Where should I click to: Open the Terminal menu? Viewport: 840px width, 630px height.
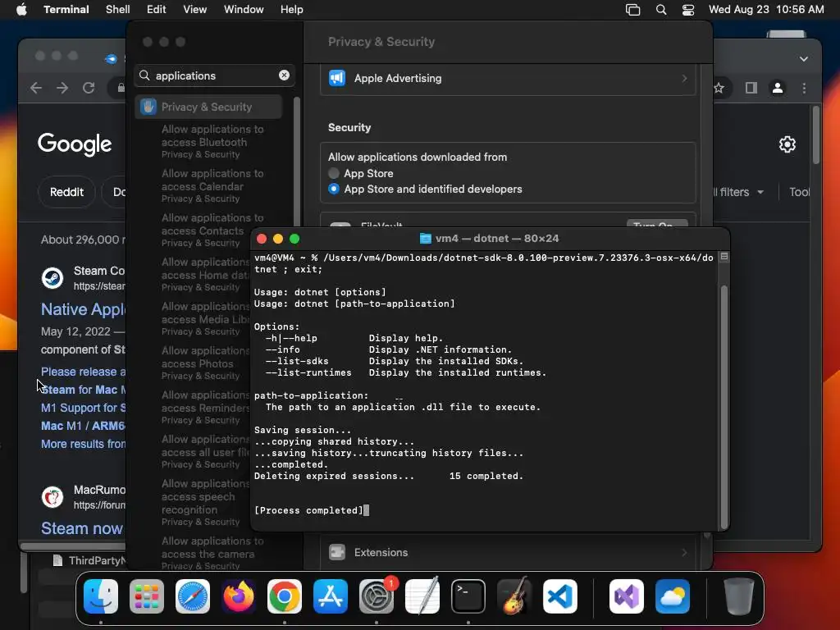coord(66,9)
